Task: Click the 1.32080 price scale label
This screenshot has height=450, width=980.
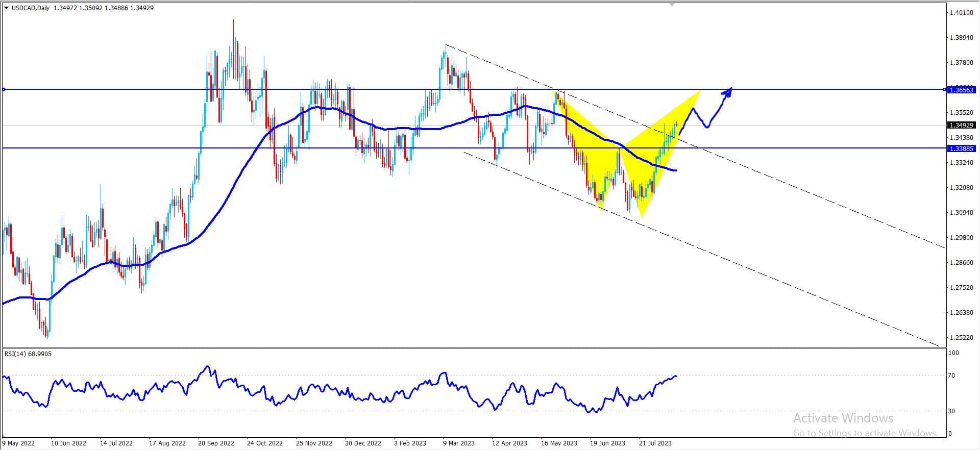Action: (x=961, y=188)
